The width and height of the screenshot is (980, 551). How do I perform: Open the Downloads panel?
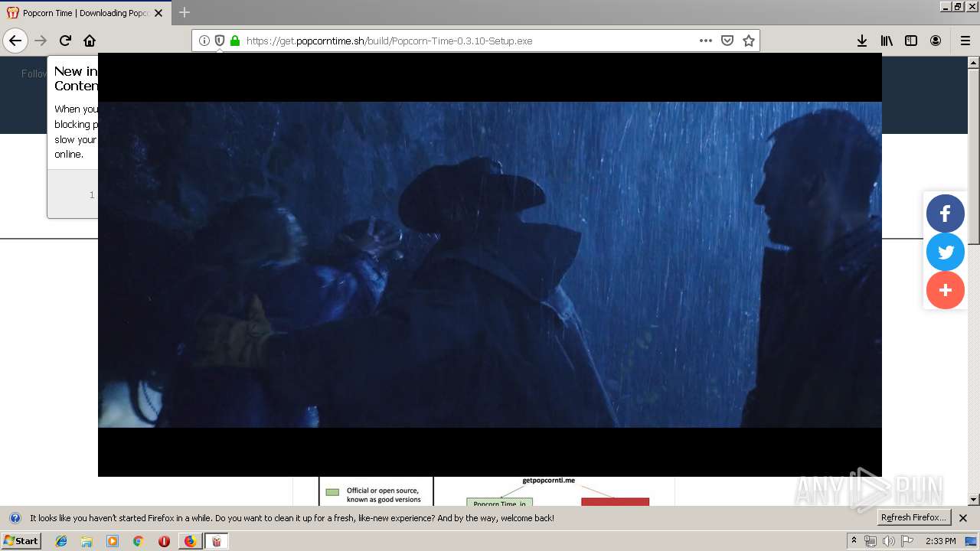click(x=862, y=41)
